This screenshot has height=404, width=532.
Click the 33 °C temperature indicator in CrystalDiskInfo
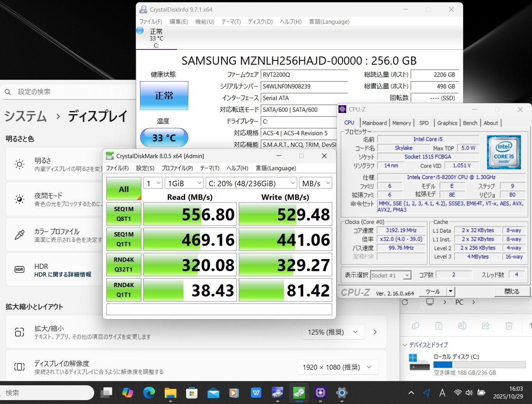coord(164,138)
